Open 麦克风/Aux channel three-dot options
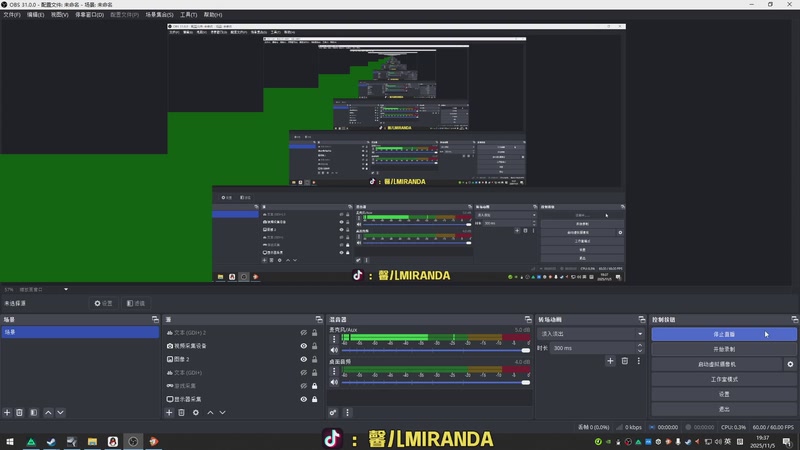 [x=334, y=339]
